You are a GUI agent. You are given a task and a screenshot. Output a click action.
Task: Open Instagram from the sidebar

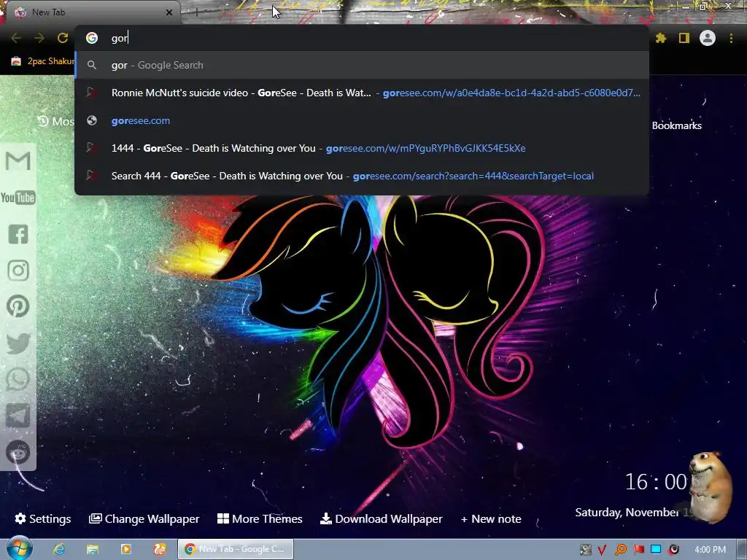point(18,271)
